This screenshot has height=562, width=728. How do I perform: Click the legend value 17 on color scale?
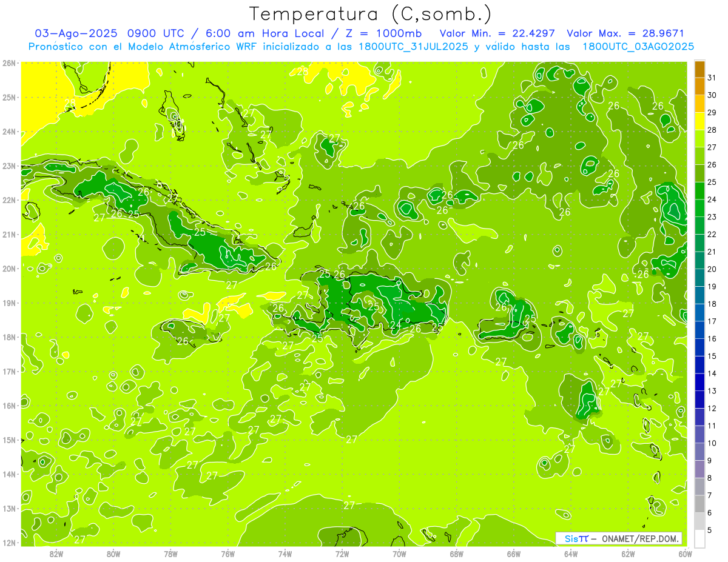(712, 321)
